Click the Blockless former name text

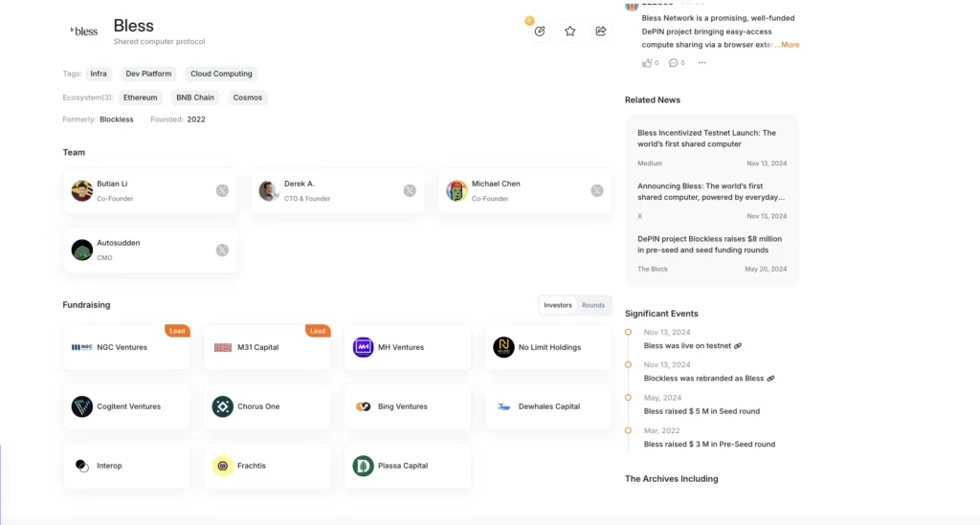116,120
